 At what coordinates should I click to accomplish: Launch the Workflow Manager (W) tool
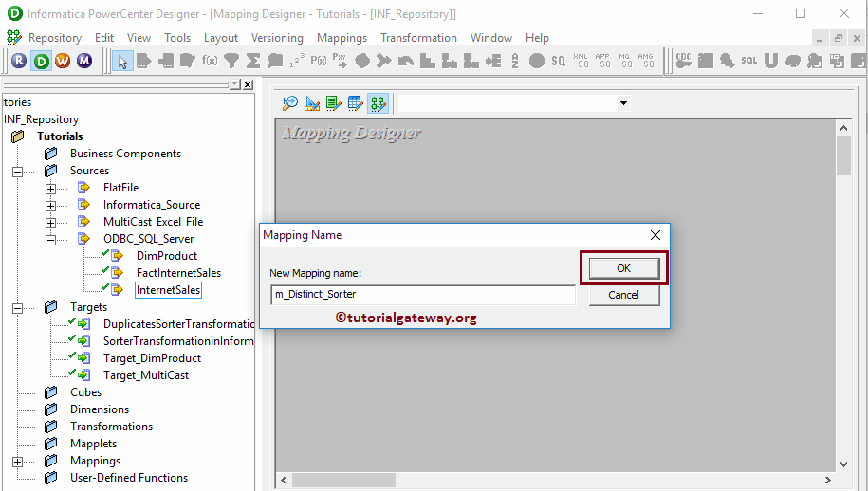(x=63, y=61)
